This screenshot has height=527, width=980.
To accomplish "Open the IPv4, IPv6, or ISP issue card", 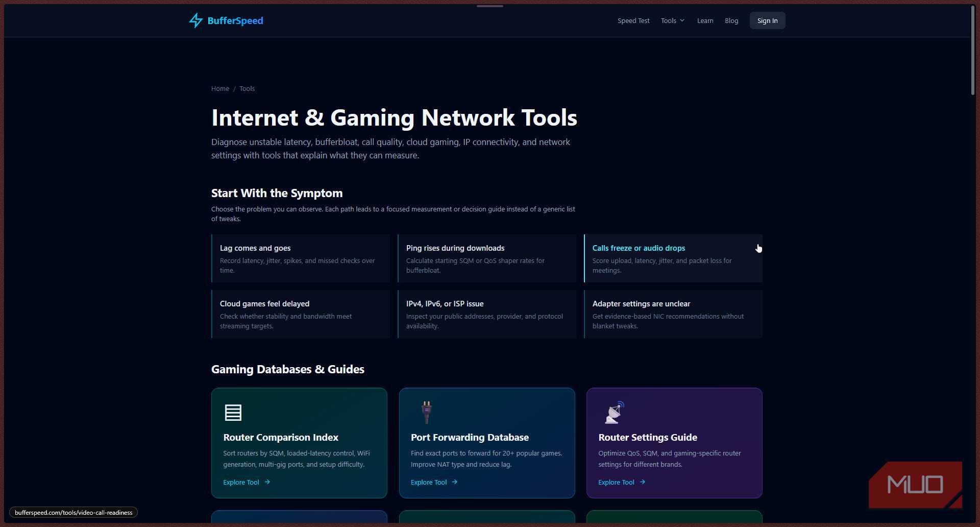I will pyautogui.click(x=487, y=314).
